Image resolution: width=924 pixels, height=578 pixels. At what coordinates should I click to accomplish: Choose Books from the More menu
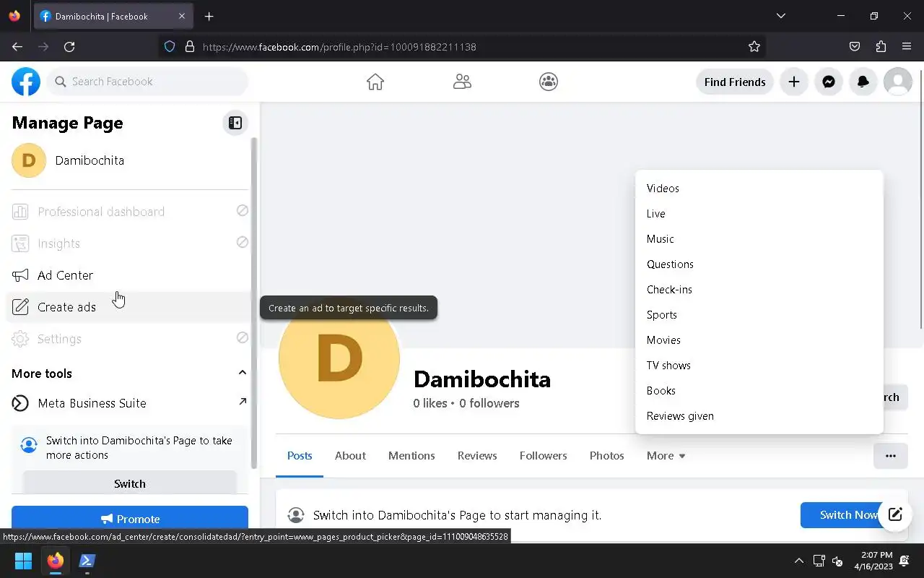759,391
